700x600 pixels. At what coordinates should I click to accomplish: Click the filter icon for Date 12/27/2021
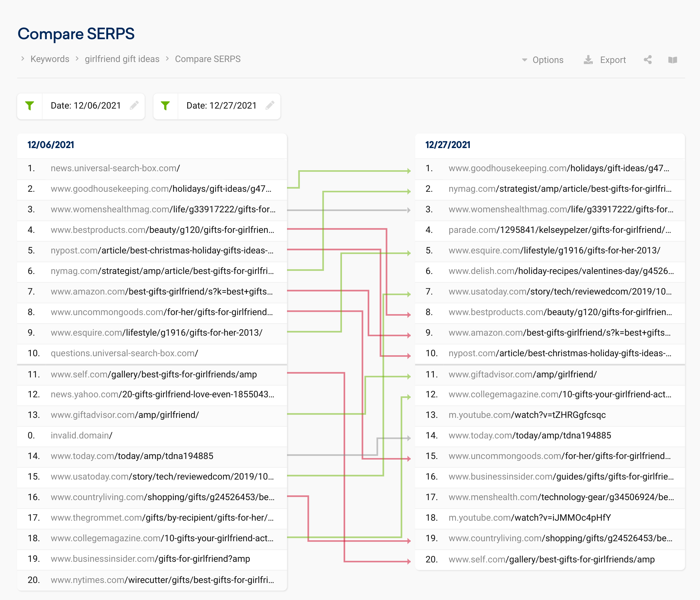click(166, 106)
